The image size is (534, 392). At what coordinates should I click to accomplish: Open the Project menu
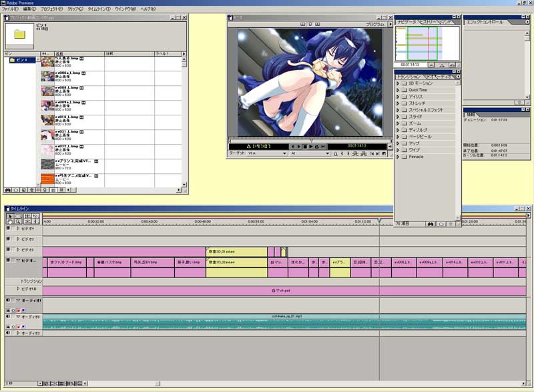(x=51, y=9)
